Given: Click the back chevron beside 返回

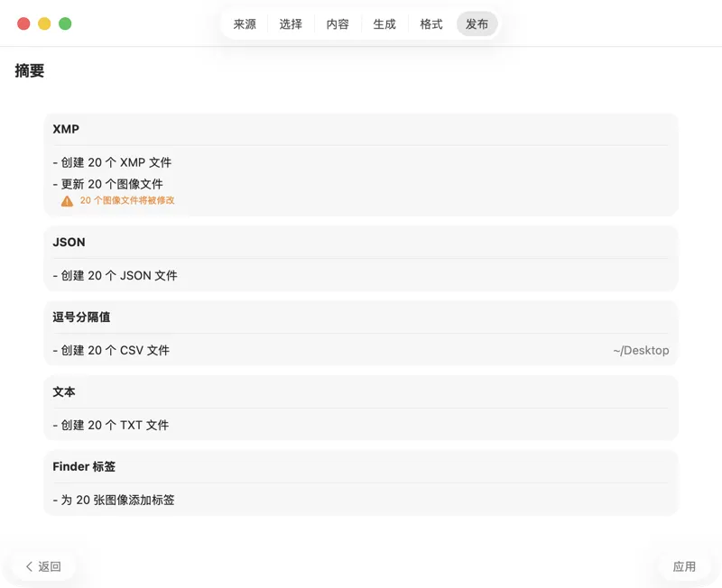Looking at the screenshot, I should (x=29, y=566).
